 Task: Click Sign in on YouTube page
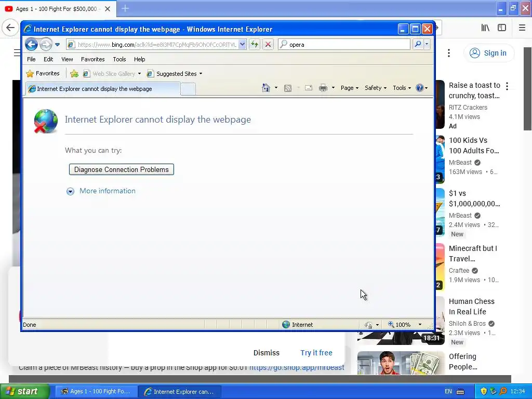[x=488, y=53]
